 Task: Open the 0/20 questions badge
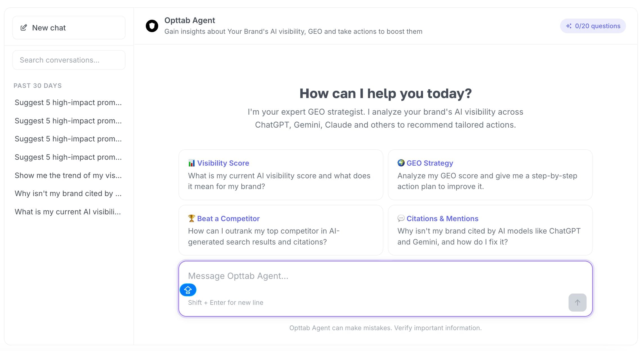click(x=593, y=26)
